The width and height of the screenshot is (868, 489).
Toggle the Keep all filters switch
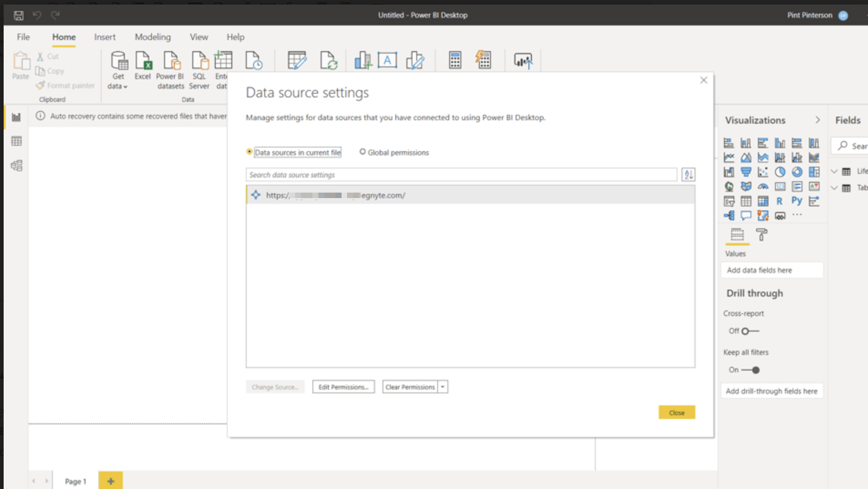(x=750, y=370)
